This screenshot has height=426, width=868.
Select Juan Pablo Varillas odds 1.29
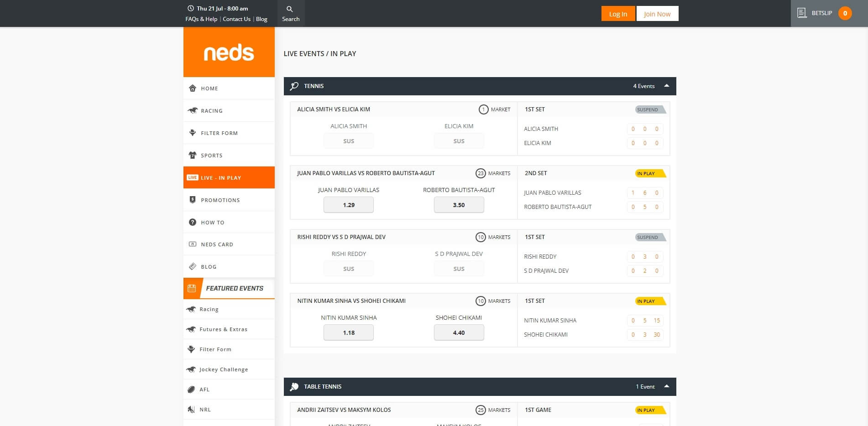348,205
